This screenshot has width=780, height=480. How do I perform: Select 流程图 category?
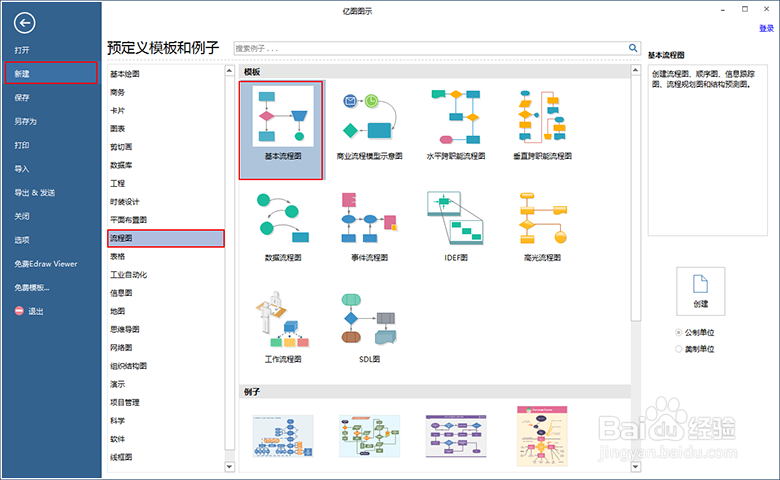coord(166,238)
